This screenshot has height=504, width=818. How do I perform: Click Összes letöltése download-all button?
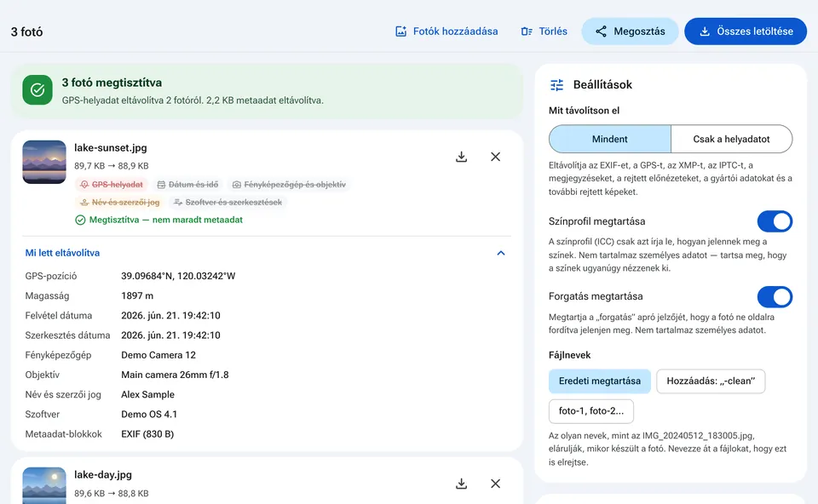click(x=746, y=31)
